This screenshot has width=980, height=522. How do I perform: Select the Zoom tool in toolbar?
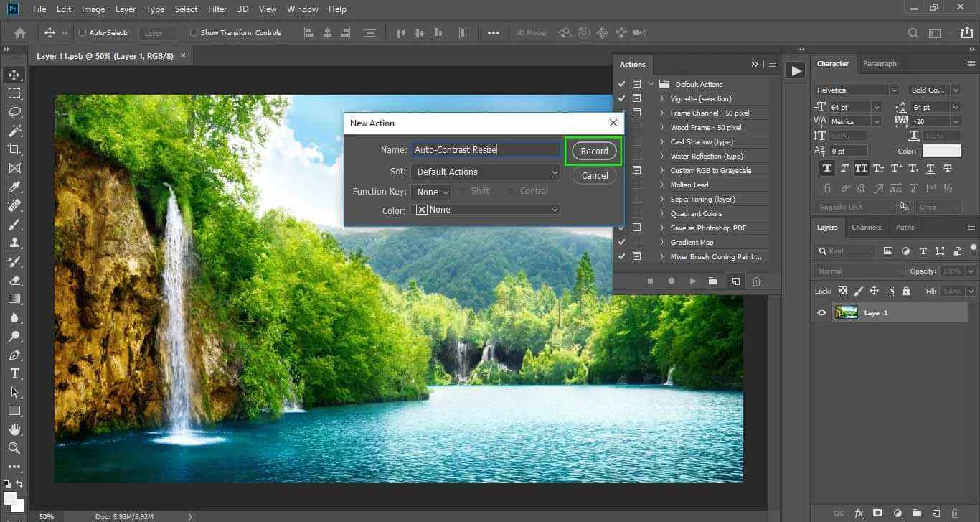coord(14,448)
